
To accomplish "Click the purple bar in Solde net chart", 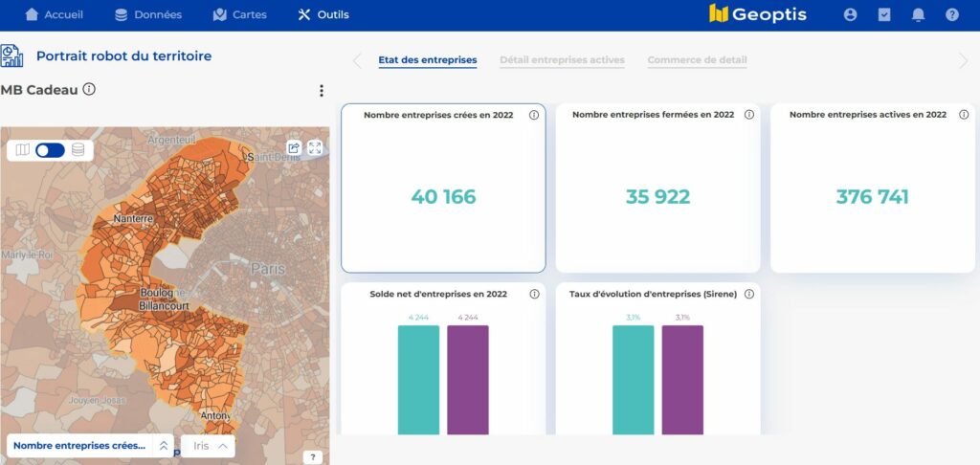I will pos(467,380).
